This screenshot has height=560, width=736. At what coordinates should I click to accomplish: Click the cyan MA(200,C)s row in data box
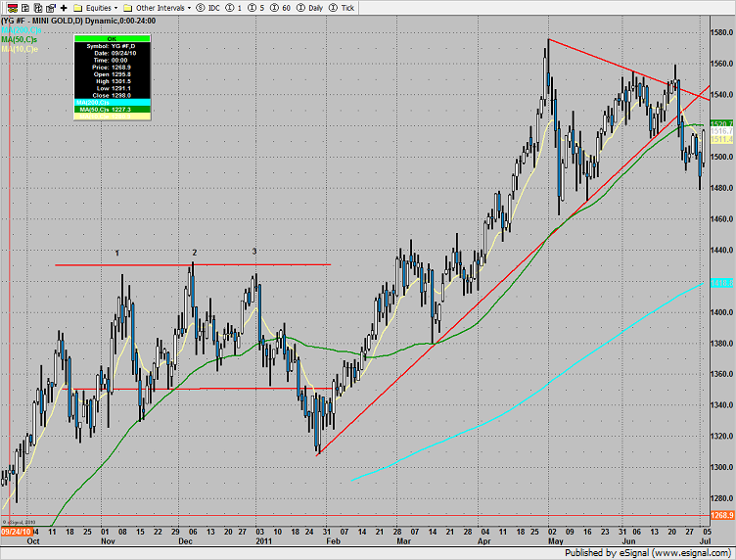pyautogui.click(x=113, y=103)
